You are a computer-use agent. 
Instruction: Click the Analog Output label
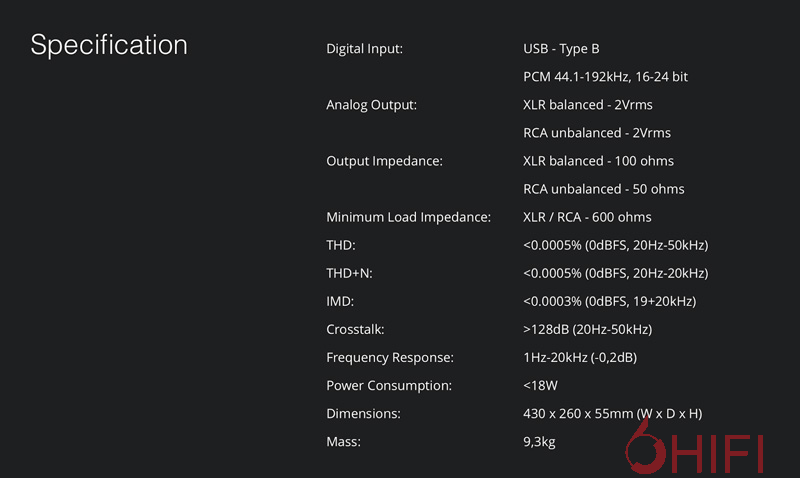(x=371, y=105)
